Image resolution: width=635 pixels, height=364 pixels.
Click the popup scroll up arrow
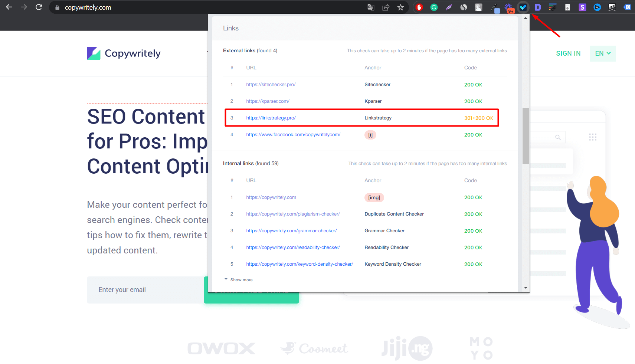(x=526, y=18)
